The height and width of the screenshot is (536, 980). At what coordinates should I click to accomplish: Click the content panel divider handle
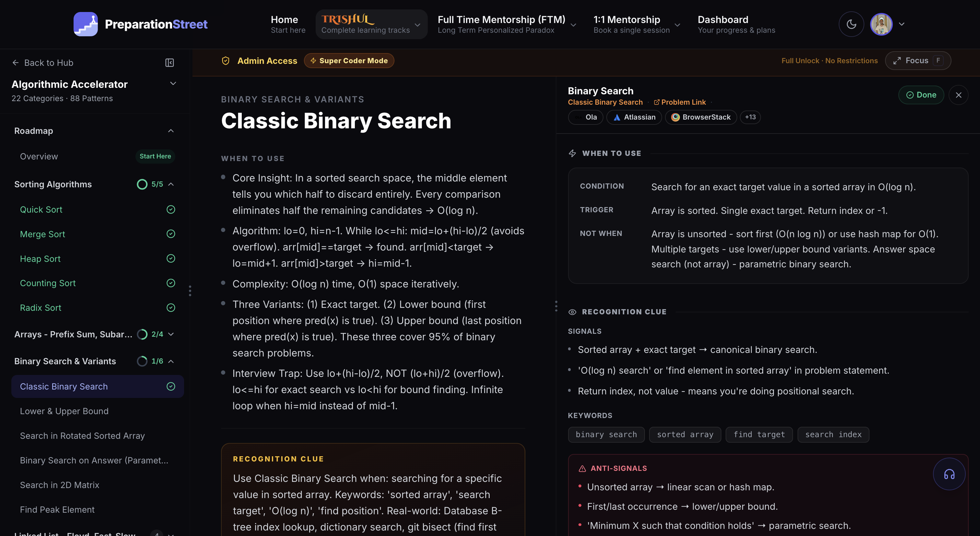click(556, 306)
